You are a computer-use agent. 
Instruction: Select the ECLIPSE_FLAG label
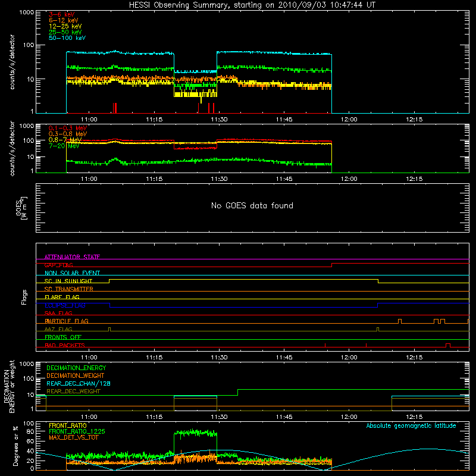pyautogui.click(x=65, y=305)
